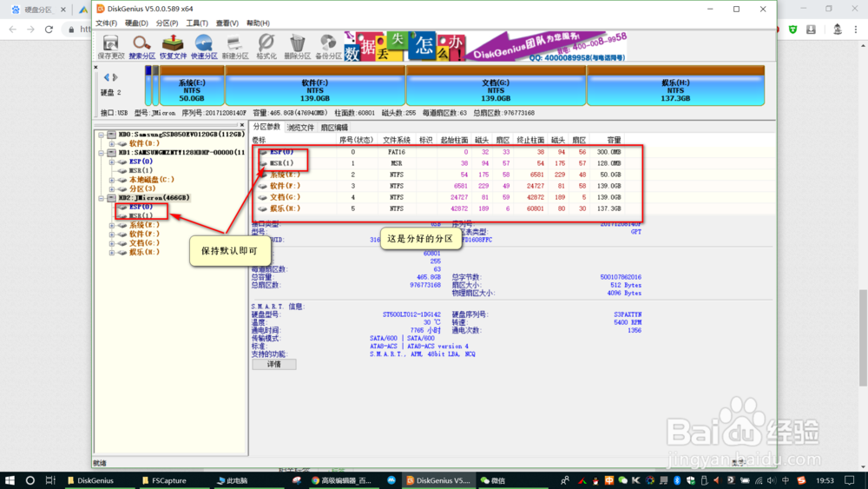The height and width of the screenshot is (489, 868).
Task: Collapse the HD2:JMicron(466GB) tree node
Action: click(x=102, y=198)
